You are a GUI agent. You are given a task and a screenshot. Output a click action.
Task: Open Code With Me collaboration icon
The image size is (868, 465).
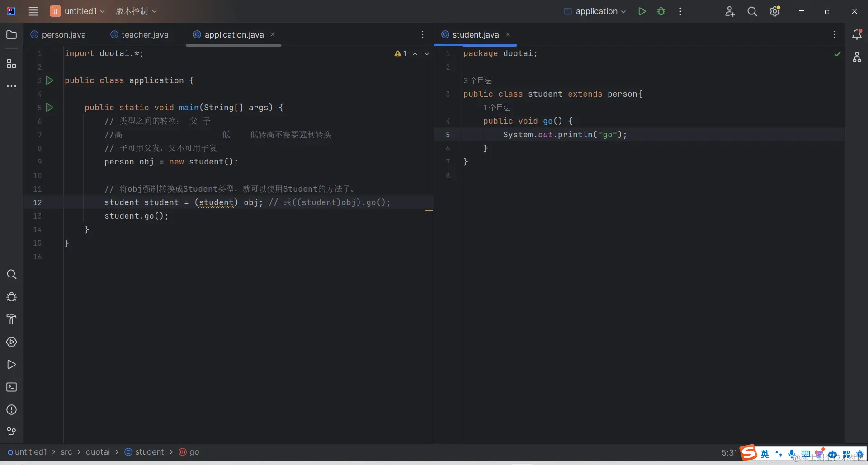(730, 11)
